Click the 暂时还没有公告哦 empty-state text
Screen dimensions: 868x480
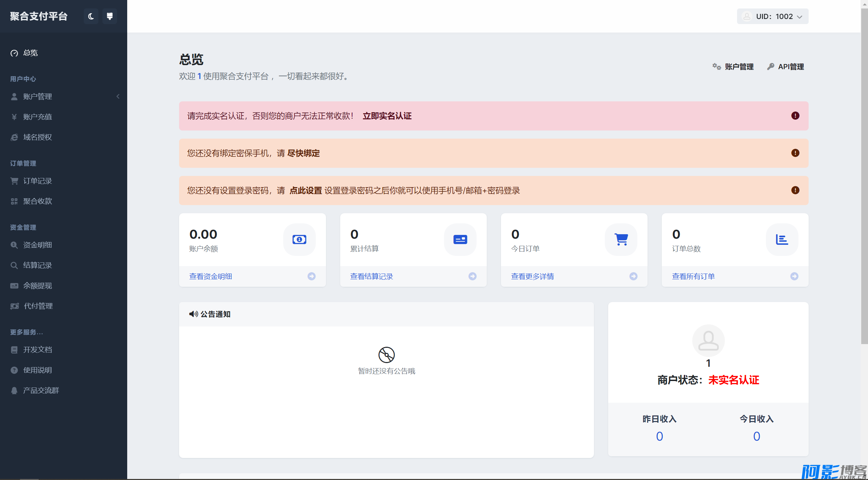click(x=386, y=371)
